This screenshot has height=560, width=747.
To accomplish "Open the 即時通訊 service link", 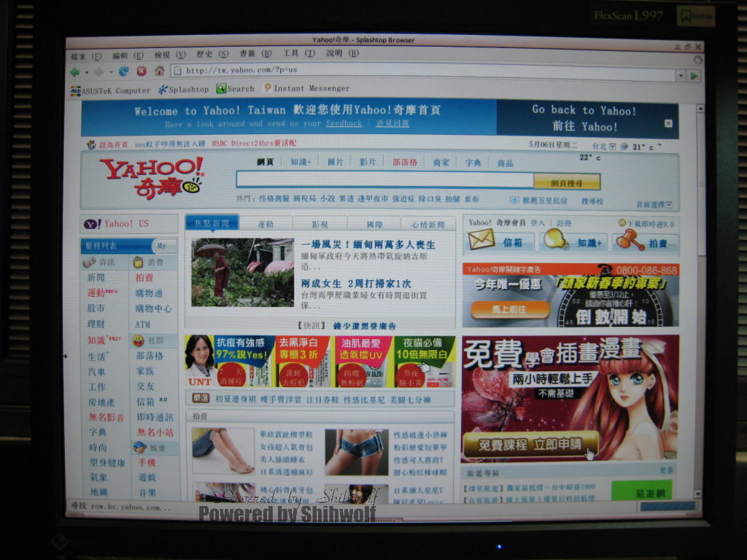I will pyautogui.click(x=155, y=417).
